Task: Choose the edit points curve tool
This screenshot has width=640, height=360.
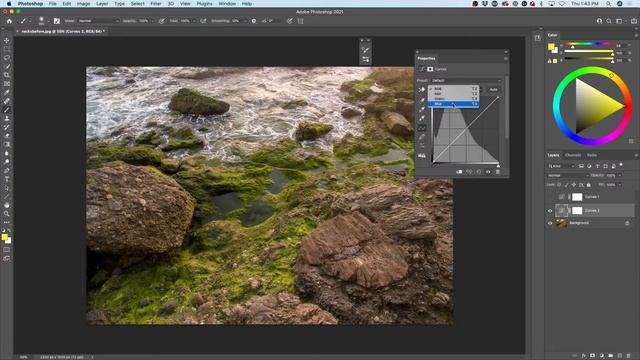Action: (x=422, y=128)
